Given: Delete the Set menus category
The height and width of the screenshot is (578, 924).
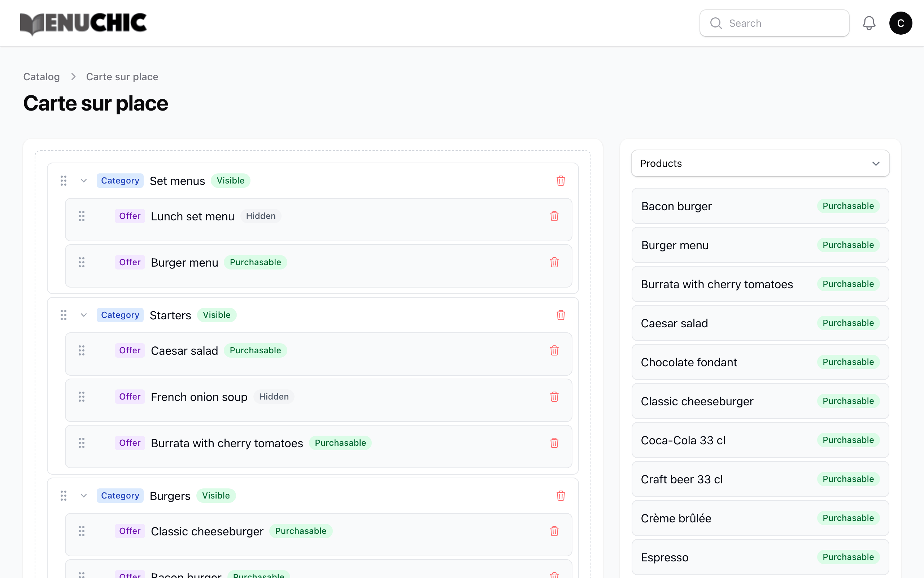Looking at the screenshot, I should 561,180.
